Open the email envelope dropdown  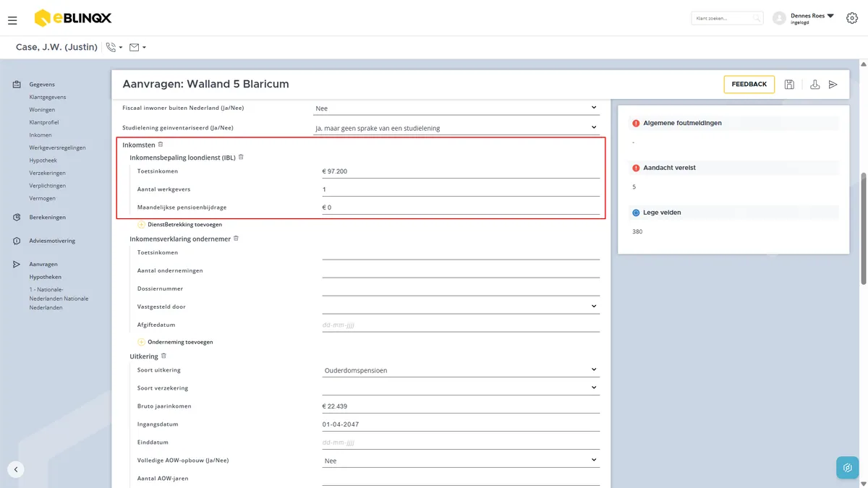click(137, 47)
